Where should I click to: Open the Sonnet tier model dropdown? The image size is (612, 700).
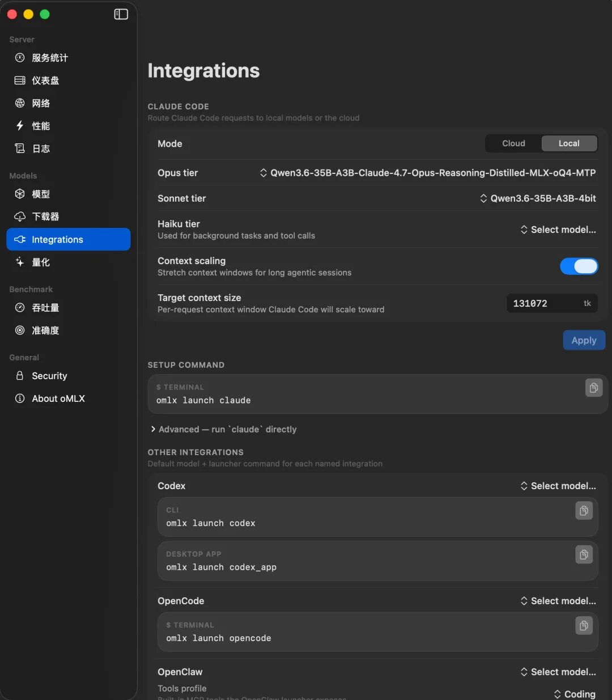pyautogui.click(x=538, y=198)
